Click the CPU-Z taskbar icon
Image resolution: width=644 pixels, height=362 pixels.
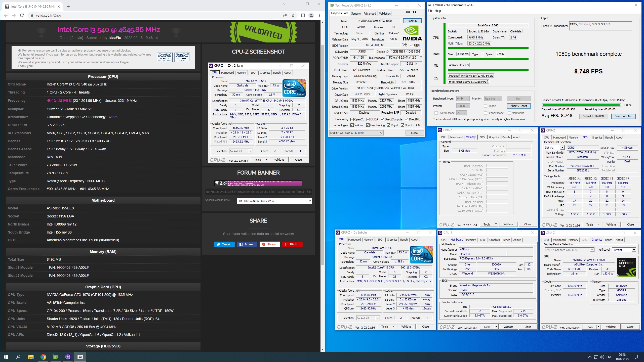(x=68, y=357)
